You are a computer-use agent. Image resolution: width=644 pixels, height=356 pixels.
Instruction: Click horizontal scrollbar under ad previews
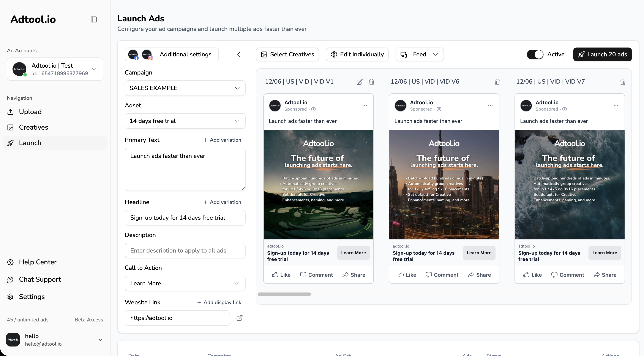pos(284,294)
